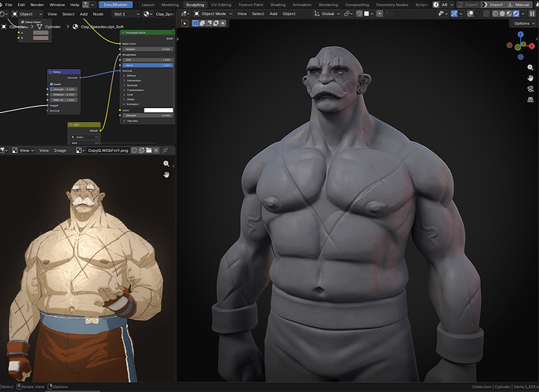
Task: Toggle proportional editing in the viewport header
Action: [x=380, y=14]
